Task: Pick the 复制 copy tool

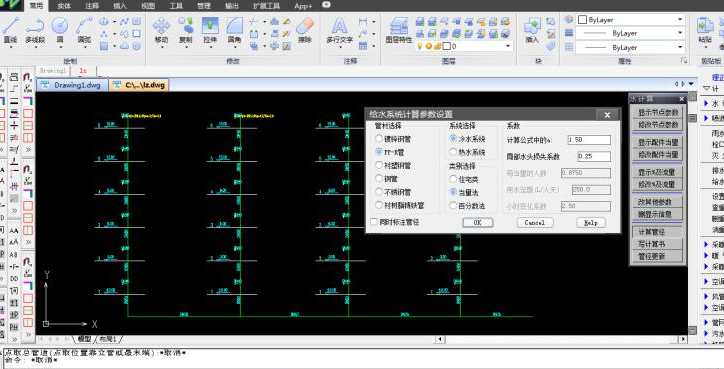Action: (186, 30)
